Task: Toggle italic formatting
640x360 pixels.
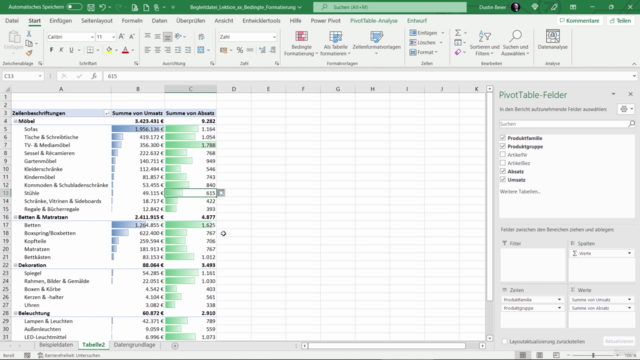Action: click(x=61, y=50)
